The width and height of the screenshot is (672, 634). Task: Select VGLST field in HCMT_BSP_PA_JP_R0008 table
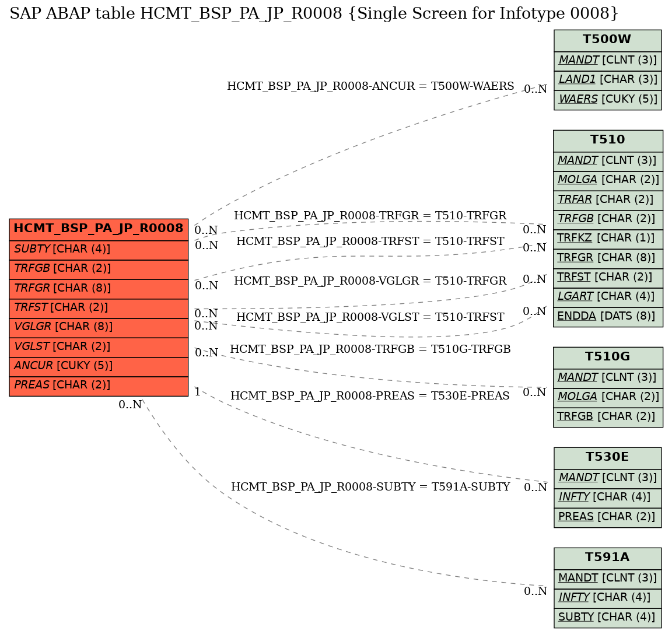pos(99,347)
